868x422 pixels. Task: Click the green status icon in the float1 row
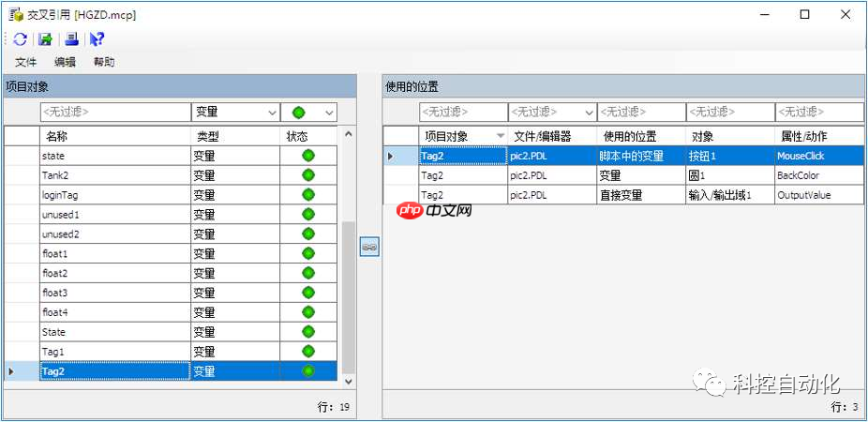click(308, 253)
